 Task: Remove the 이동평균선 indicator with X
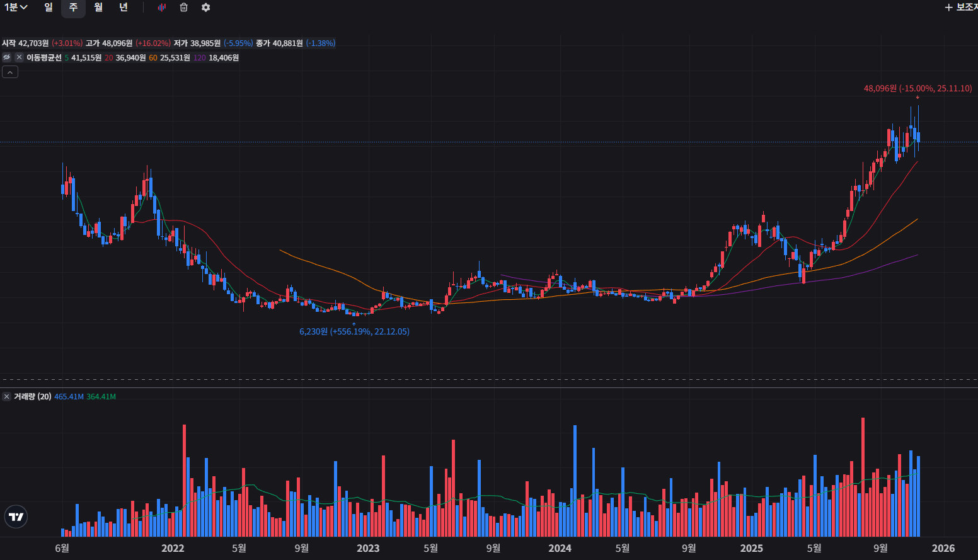[19, 57]
